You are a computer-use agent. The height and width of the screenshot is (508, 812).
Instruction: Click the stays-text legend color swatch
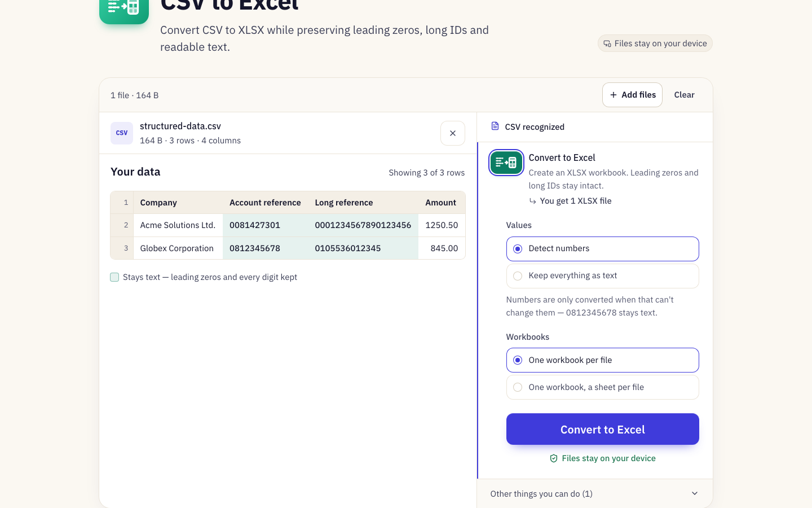pos(114,277)
